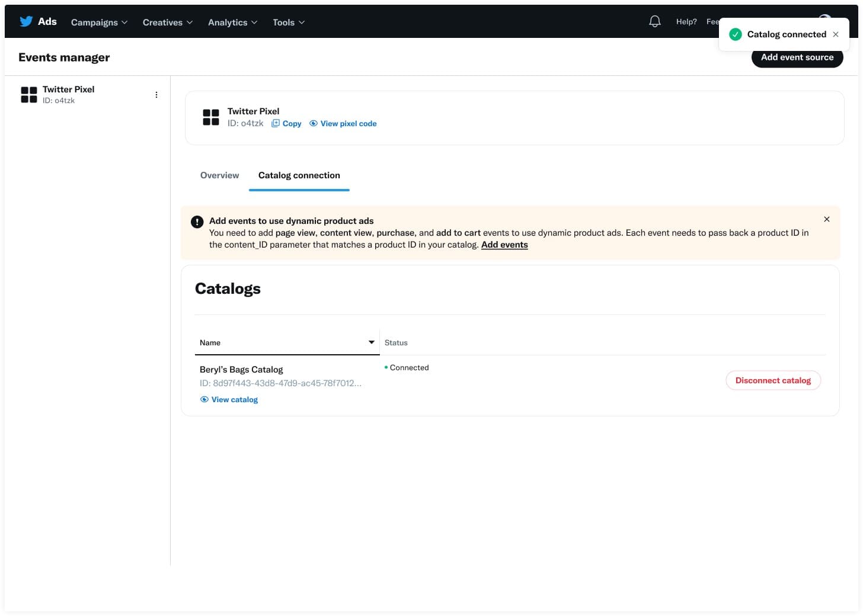Select the Catalog connection tab
Image resolution: width=863 pixels, height=616 pixels.
299,175
